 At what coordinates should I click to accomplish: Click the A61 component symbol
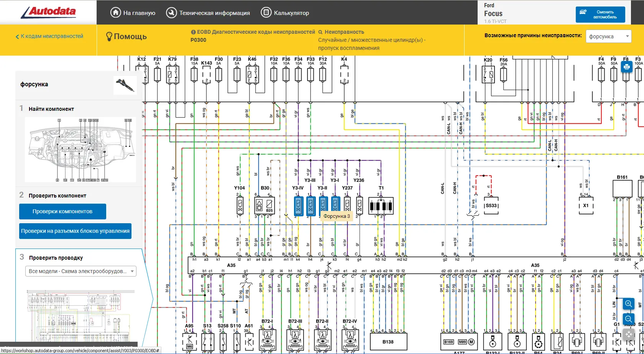pos(249,341)
